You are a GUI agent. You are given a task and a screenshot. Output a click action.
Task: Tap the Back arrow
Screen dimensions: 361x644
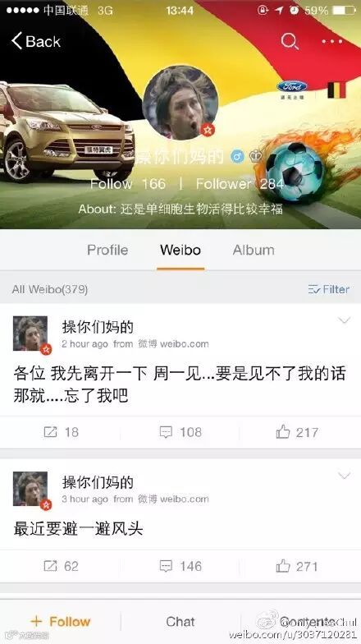[x=36, y=41]
